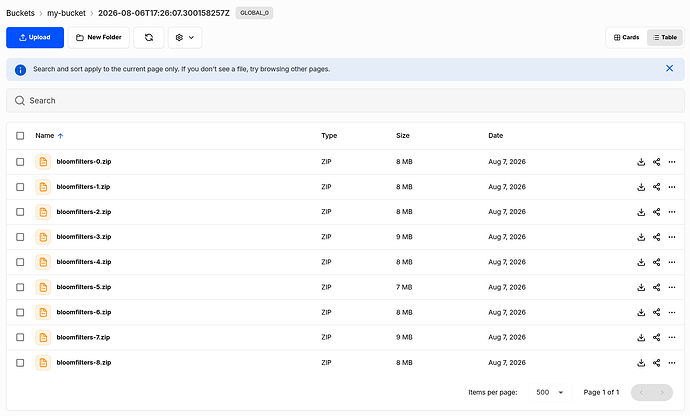690x416 pixels.
Task: Download bloomfilters-0.zip via its download icon
Action: tap(641, 162)
